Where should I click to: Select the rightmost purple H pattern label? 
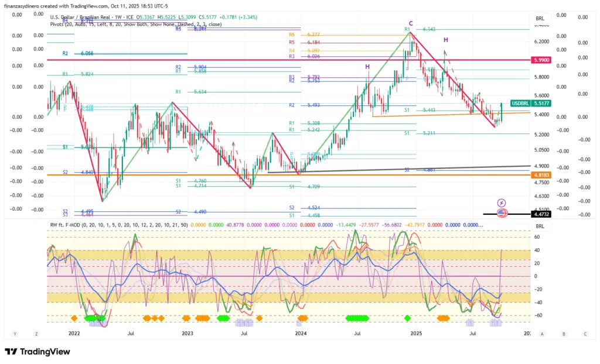[x=446, y=40]
